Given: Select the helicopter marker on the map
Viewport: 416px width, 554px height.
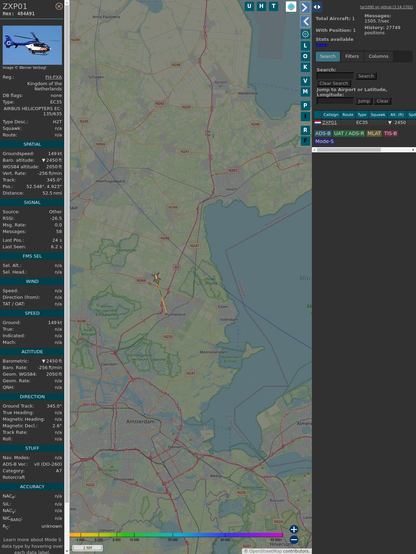Looking at the screenshot, I should click(156, 278).
